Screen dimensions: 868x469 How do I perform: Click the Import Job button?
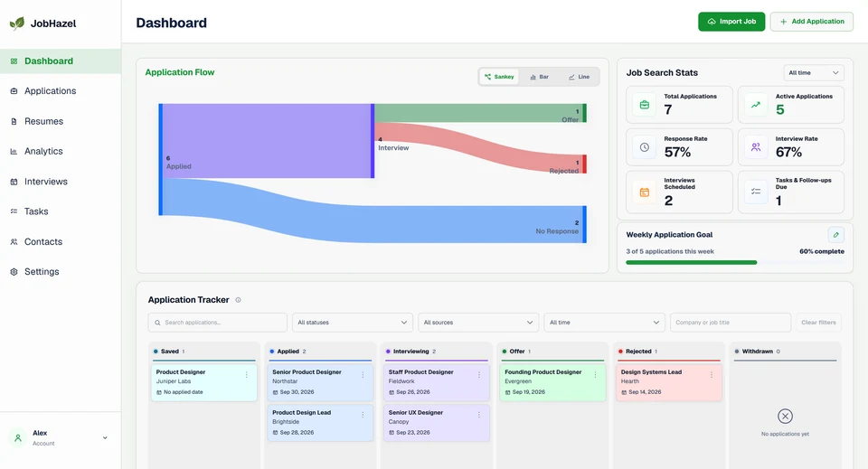731,22
